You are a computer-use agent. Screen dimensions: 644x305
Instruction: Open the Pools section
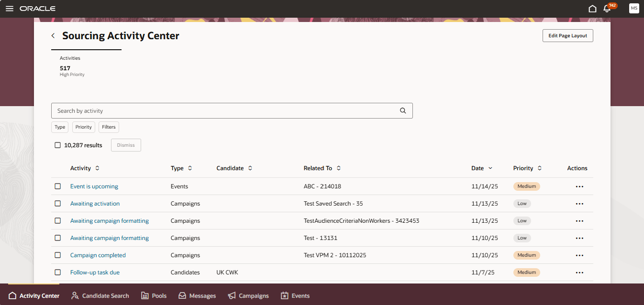pyautogui.click(x=154, y=295)
